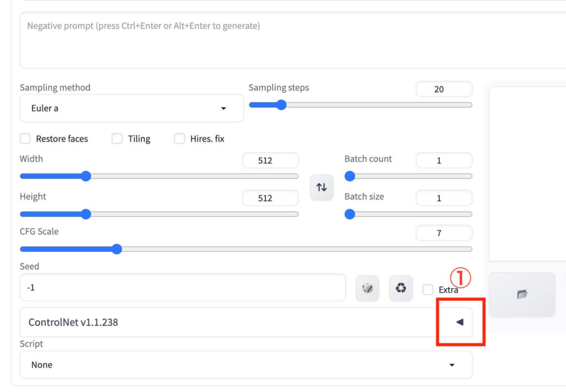
Task: Click the Sampling steps slider handle
Action: pyautogui.click(x=281, y=105)
